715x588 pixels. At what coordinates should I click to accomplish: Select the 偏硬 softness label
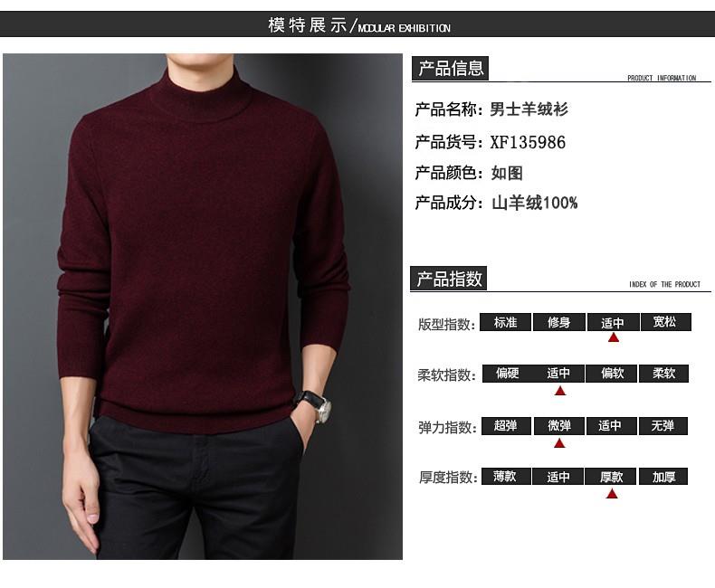pos(507,374)
